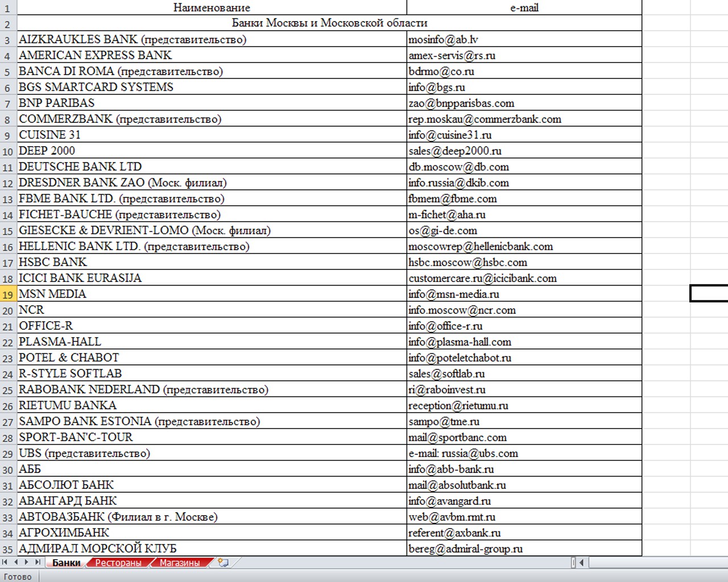This screenshot has width=728, height=582.
Task: Select cell АБСОЛЮТ БАНК
Action: pos(212,485)
